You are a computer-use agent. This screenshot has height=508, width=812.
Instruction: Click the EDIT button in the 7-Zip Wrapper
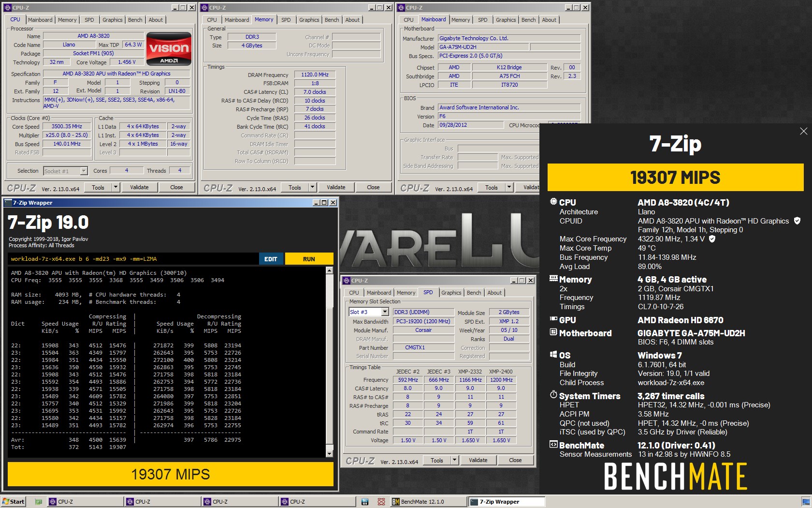pyautogui.click(x=271, y=259)
